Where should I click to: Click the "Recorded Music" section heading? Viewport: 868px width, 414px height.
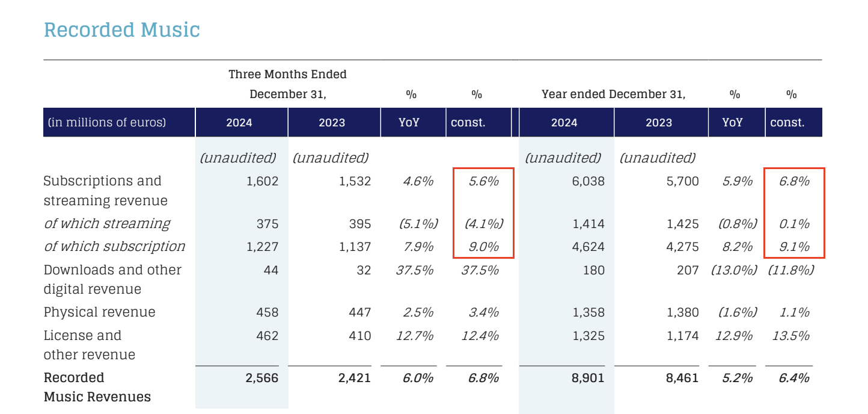point(122,29)
